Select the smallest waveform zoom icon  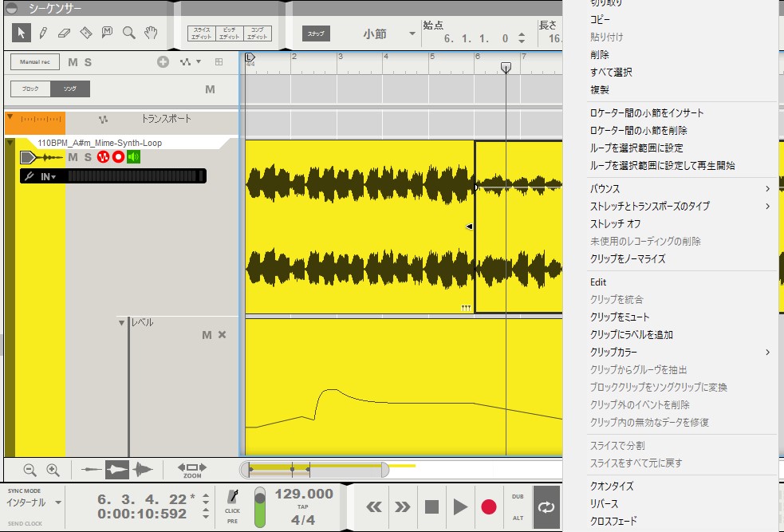pyautogui.click(x=92, y=470)
